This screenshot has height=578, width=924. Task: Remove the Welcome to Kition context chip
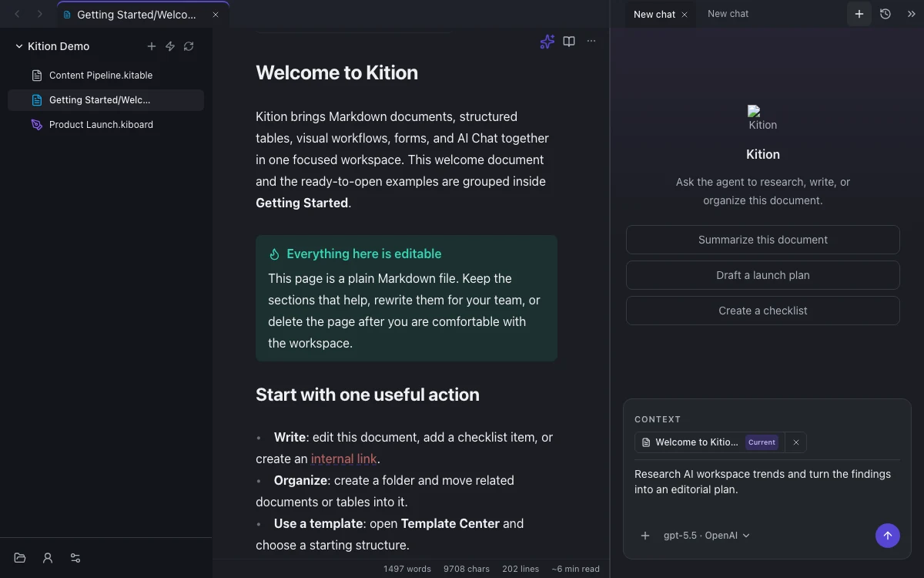click(796, 442)
